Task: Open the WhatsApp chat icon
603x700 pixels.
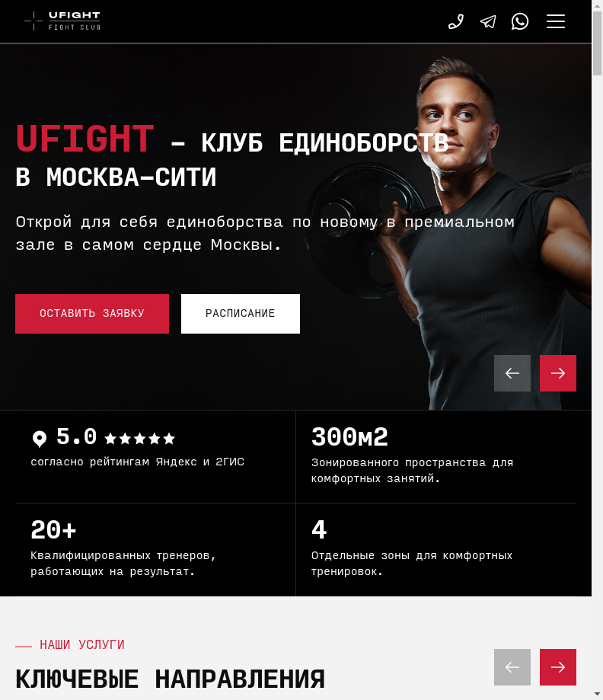Action: click(x=520, y=21)
